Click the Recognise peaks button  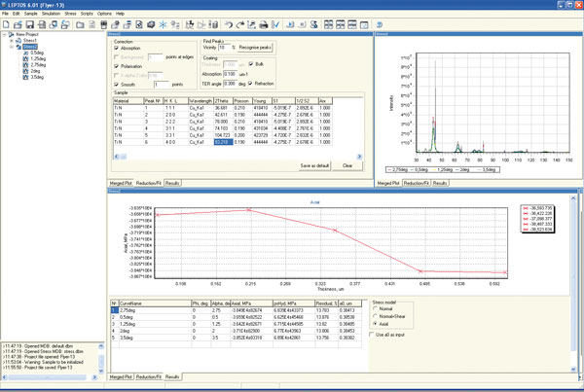(255, 48)
